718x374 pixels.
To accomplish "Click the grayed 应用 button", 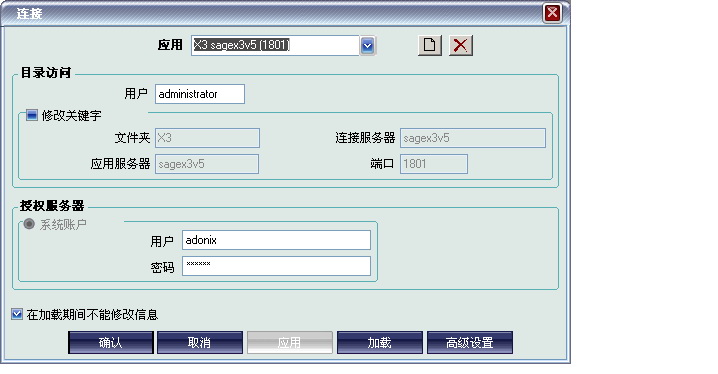I will pyautogui.click(x=290, y=342).
